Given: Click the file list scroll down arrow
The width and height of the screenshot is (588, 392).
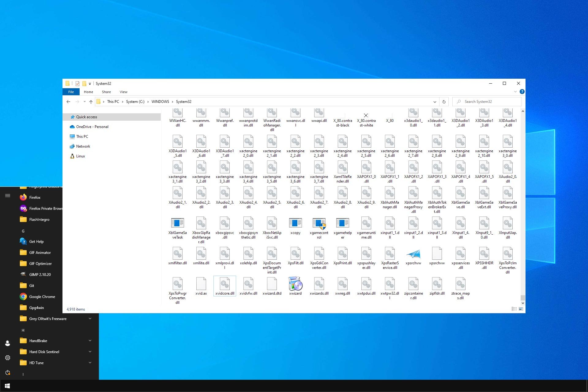Looking at the screenshot, I should click(x=523, y=303).
